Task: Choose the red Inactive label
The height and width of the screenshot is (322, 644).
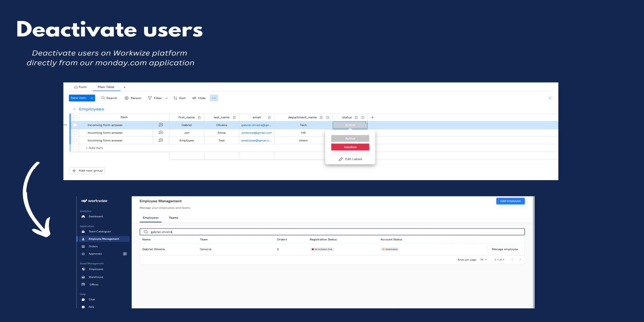Action: point(350,147)
